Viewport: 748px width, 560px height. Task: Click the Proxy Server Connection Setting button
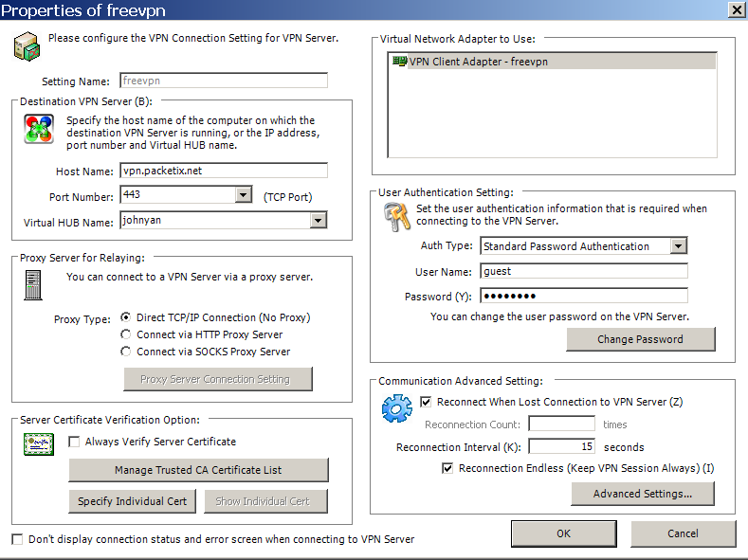coord(218,379)
